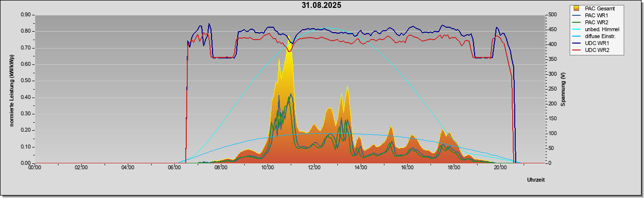Viewport: 644px width, 198px height.
Task: Click the 02:00 time axis tick label
Action: click(x=81, y=168)
